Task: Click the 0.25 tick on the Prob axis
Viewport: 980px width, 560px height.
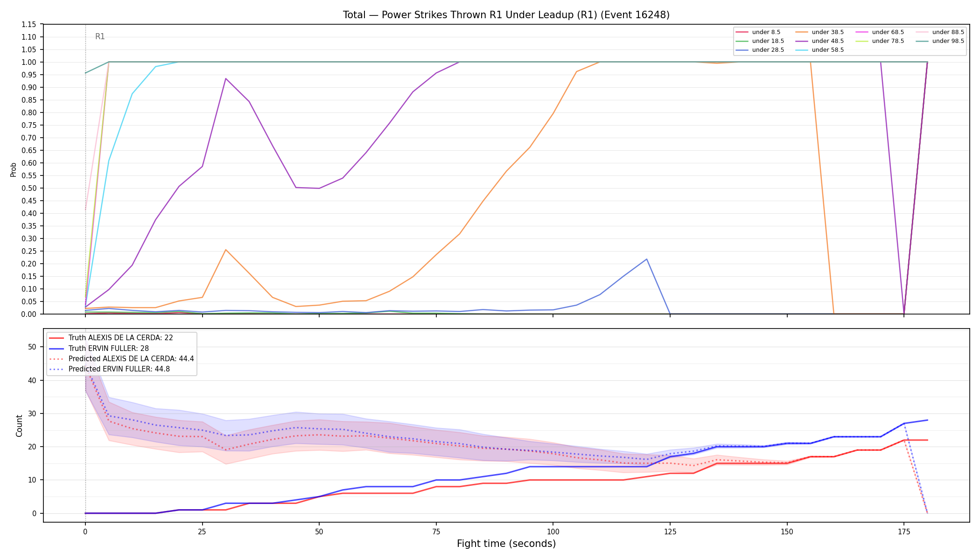Action: coord(28,251)
